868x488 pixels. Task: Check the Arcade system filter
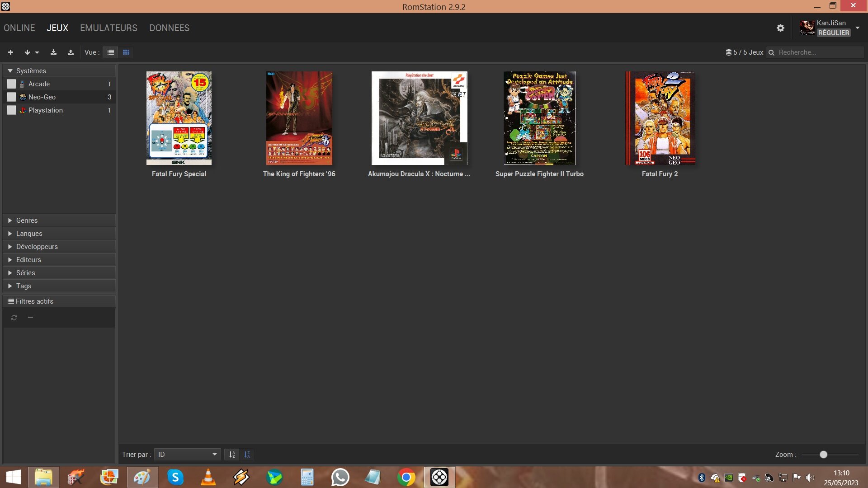click(x=12, y=84)
